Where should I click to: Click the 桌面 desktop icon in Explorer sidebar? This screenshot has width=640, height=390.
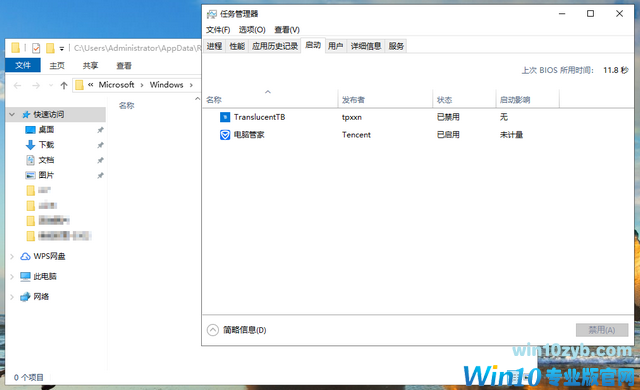(30, 130)
